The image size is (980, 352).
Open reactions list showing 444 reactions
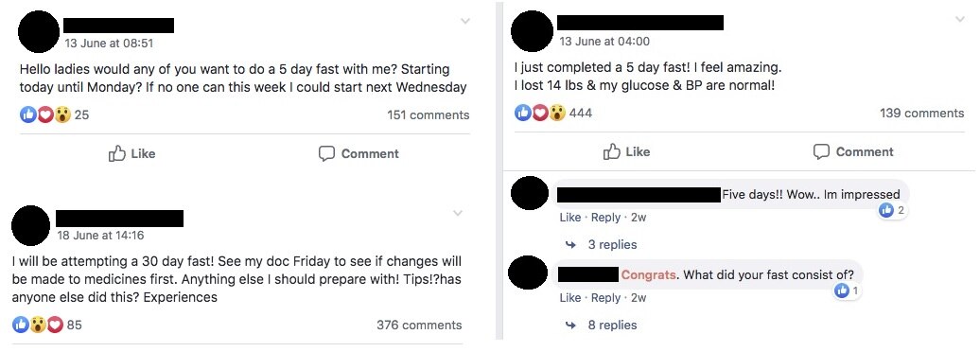click(x=553, y=114)
